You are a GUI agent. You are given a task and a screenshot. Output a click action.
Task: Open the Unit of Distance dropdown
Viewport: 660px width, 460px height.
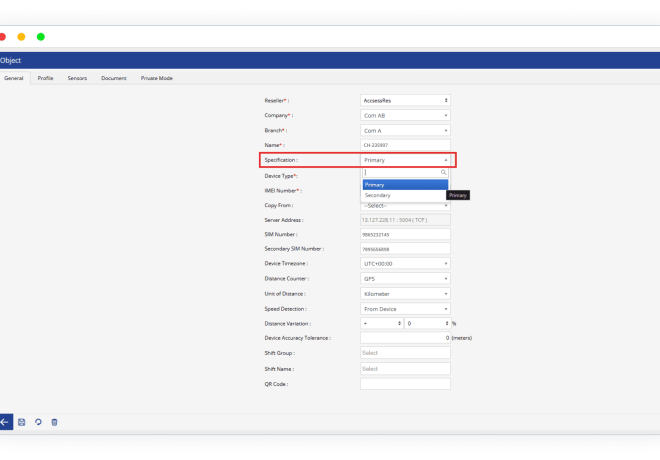tap(404, 294)
